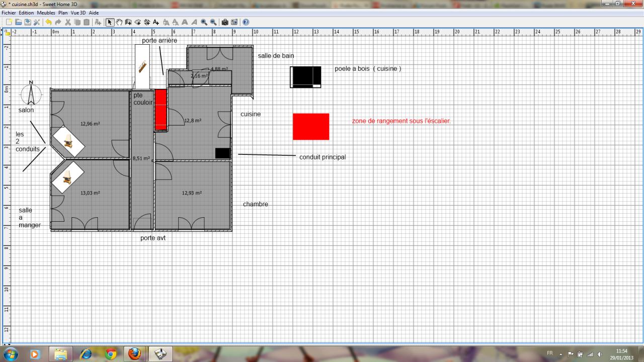Select the black poele a bois legend box
This screenshot has height=362, width=644.
pyautogui.click(x=305, y=77)
